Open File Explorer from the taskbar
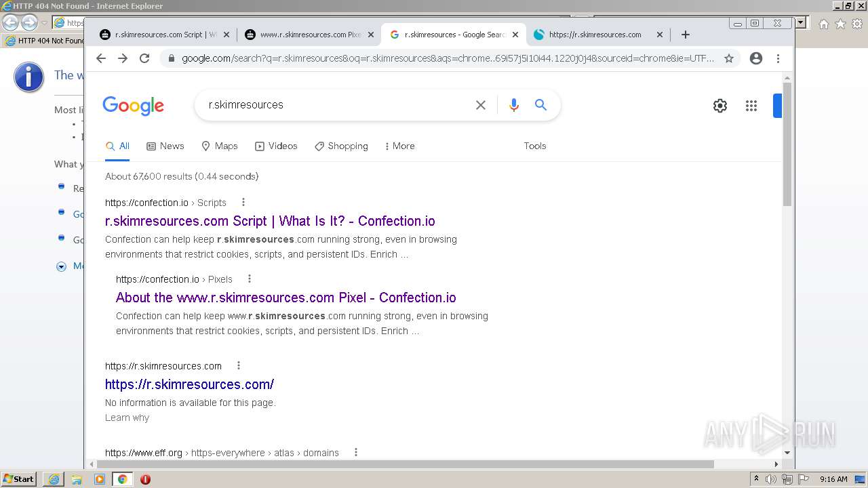Image resolution: width=868 pixels, height=488 pixels. [77, 479]
